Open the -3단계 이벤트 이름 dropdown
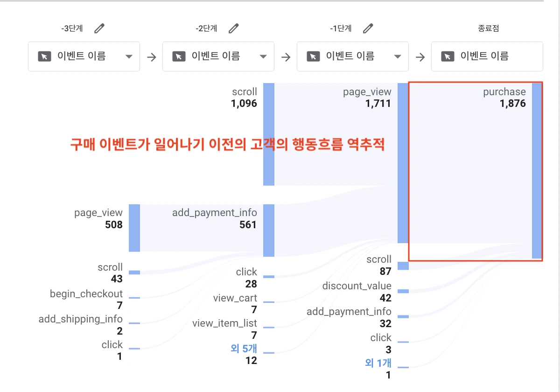Image resolution: width=560 pixels, height=392 pixels. click(84, 56)
